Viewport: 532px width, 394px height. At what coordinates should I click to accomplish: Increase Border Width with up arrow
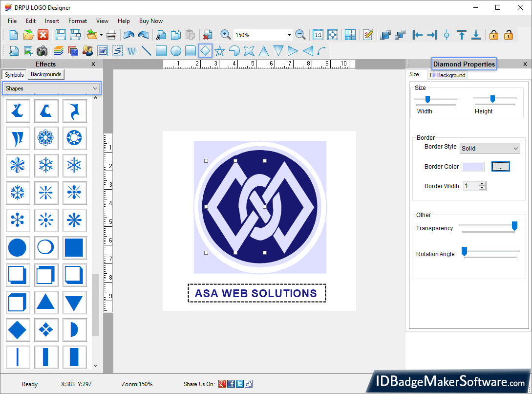click(x=483, y=184)
